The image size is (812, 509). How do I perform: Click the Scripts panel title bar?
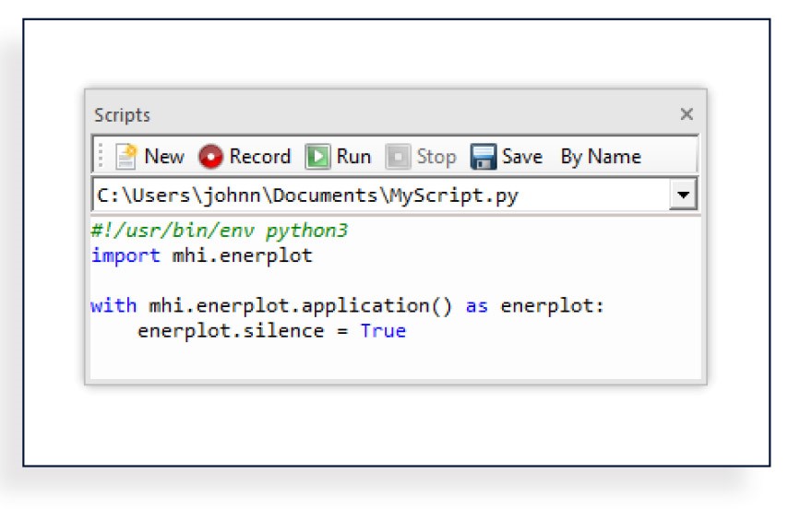[x=369, y=114]
